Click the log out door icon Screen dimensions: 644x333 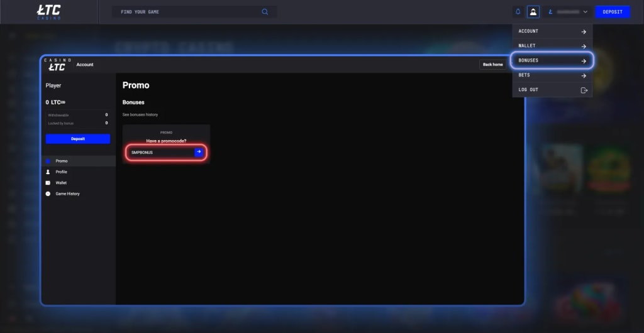click(584, 90)
